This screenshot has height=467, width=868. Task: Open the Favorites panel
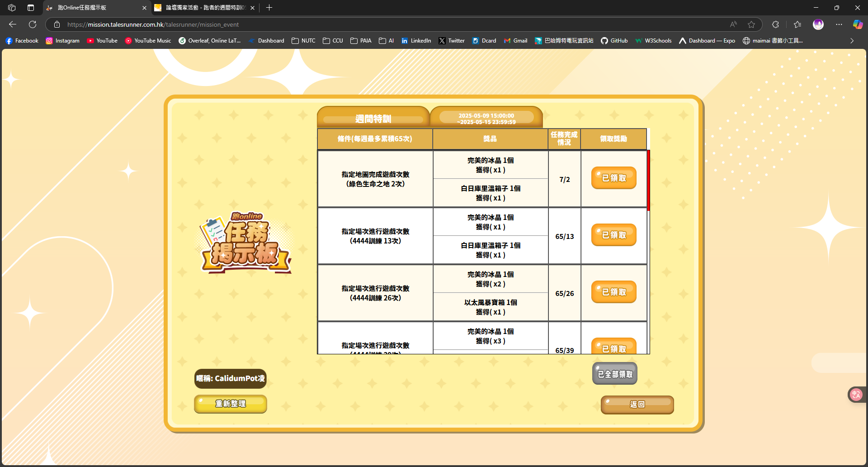[x=797, y=24]
